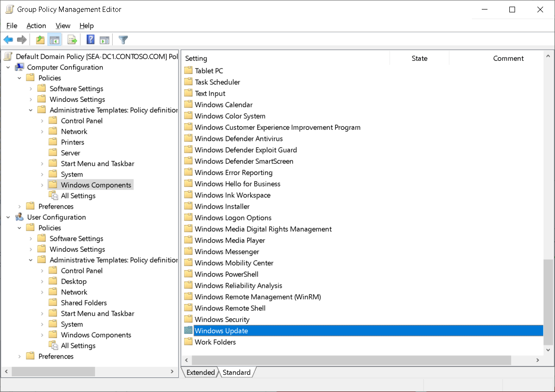Switch to the Extended tab
Viewport: 555px width, 392px height.
tap(200, 372)
